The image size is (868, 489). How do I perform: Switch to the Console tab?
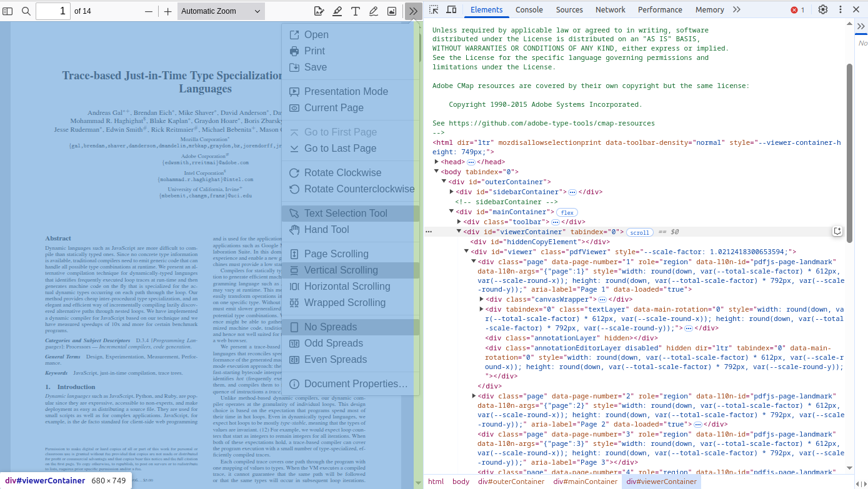(x=529, y=9)
